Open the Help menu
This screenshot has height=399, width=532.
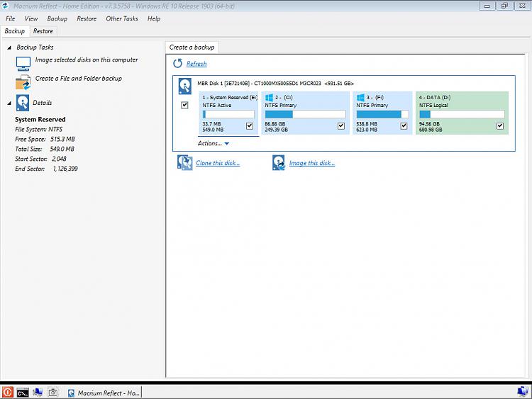pos(154,18)
